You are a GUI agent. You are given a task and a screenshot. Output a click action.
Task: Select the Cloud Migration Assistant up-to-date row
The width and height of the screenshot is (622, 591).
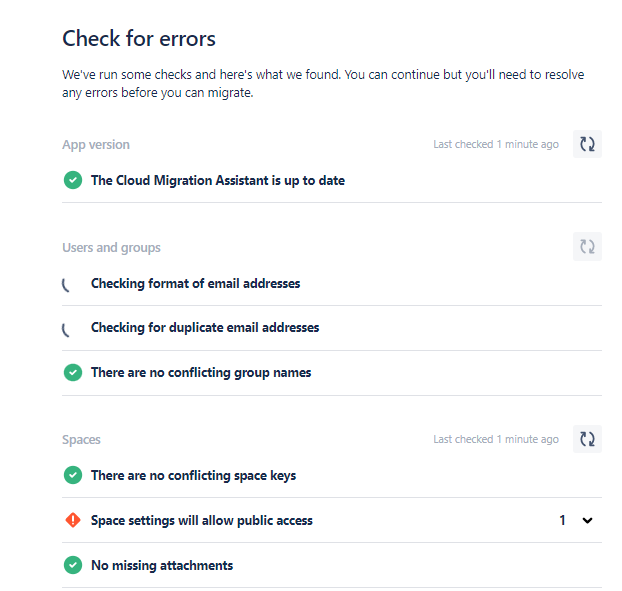coord(332,180)
